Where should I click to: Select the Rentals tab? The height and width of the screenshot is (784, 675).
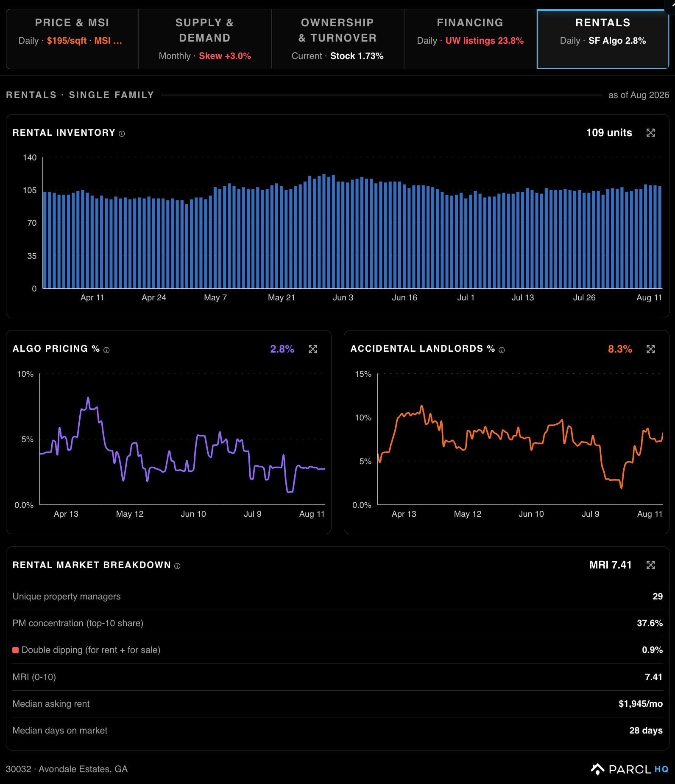point(603,39)
